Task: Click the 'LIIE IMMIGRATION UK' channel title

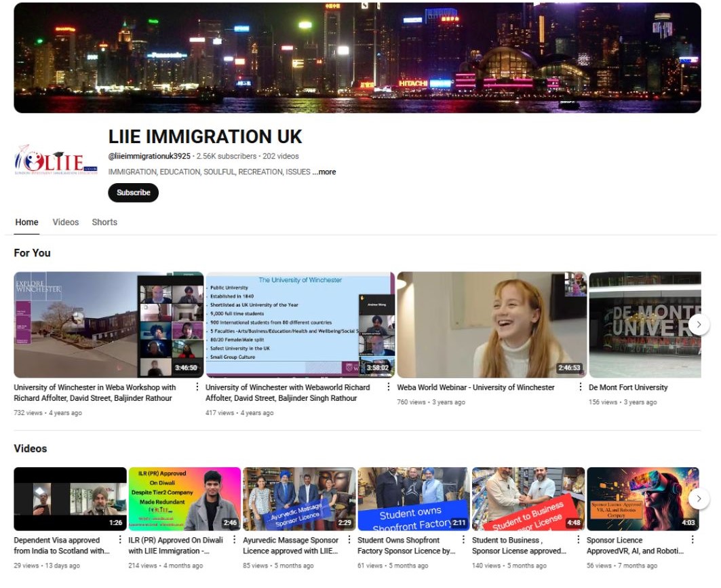Action: (205, 136)
